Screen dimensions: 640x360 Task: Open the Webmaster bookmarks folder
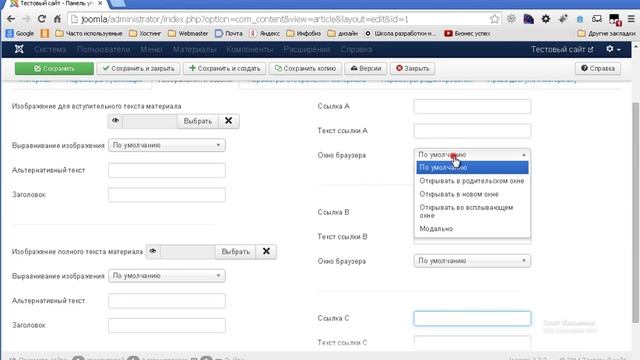[x=188, y=33]
